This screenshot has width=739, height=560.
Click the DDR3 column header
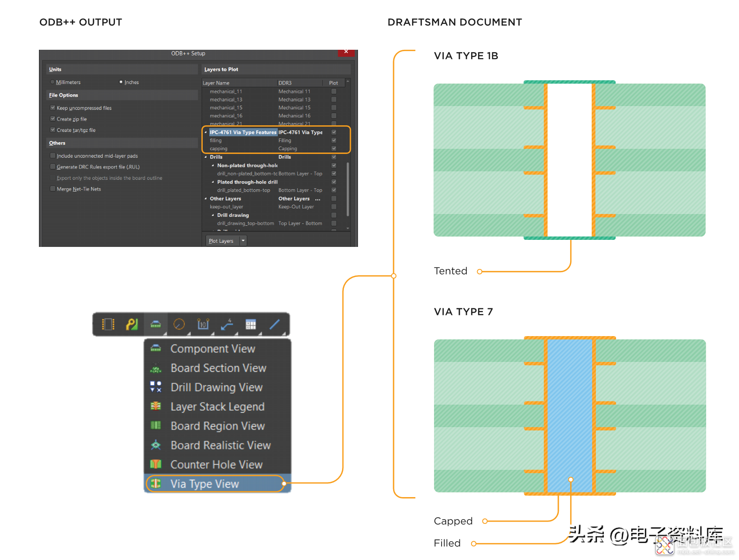[x=300, y=83]
